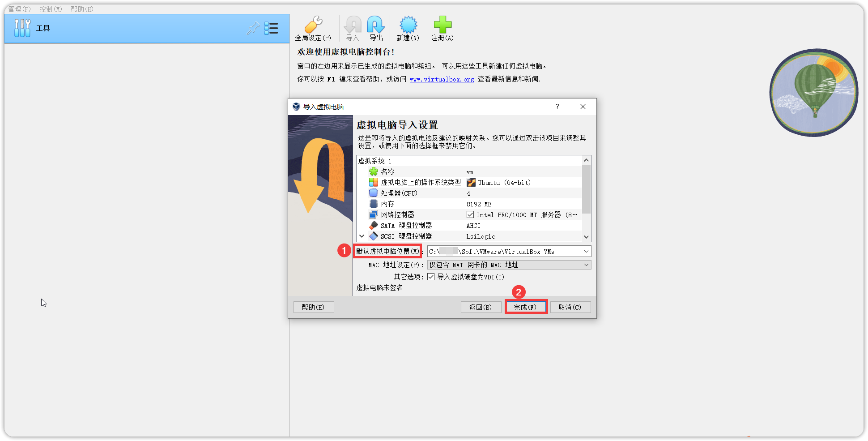Click 完成(F) to finish import
The width and height of the screenshot is (868, 441).
526,307
